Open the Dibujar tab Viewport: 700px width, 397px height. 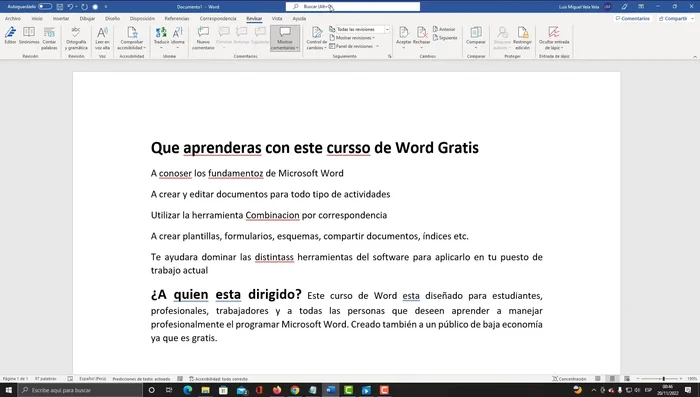click(88, 19)
